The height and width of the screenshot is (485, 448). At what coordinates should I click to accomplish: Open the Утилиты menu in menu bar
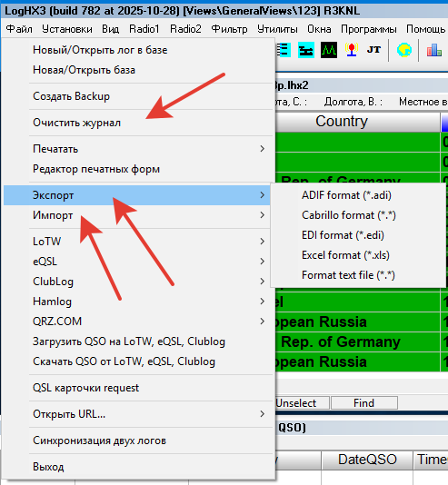277,29
